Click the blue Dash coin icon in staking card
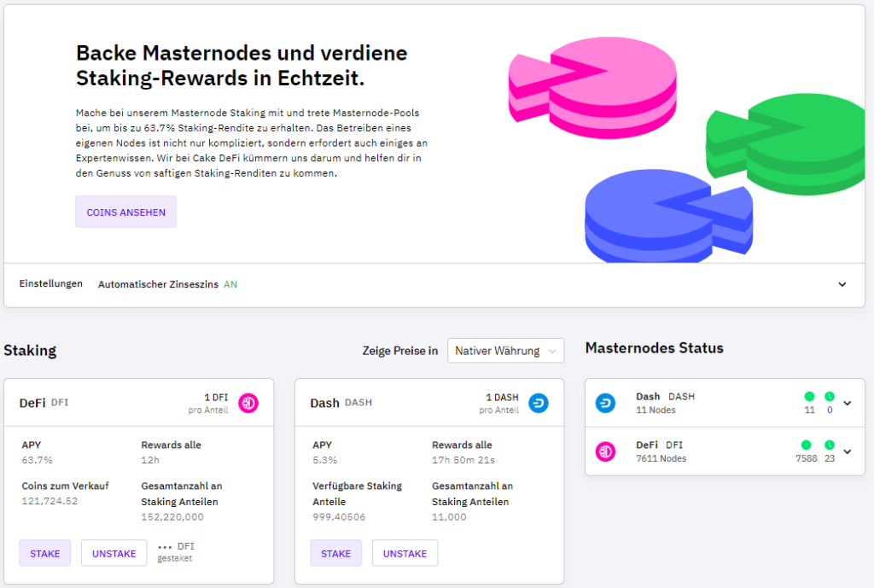This screenshot has width=874, height=588. [539, 403]
